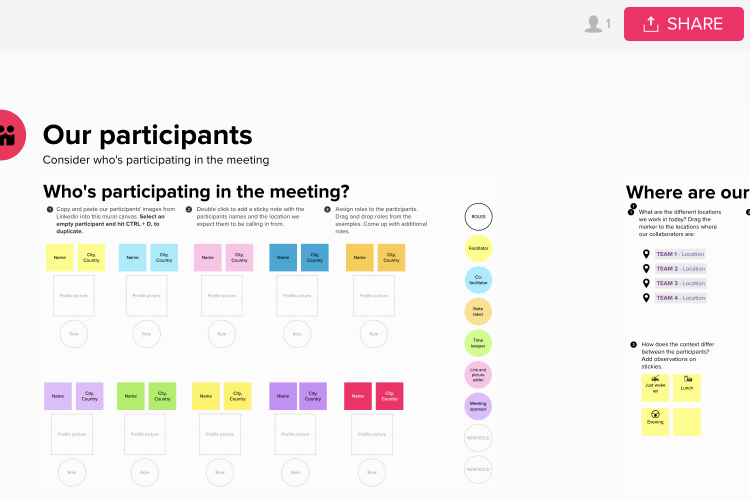This screenshot has height=500, width=750.
Task: Select the TEAM 2 location marker pin
Action: 646,269
